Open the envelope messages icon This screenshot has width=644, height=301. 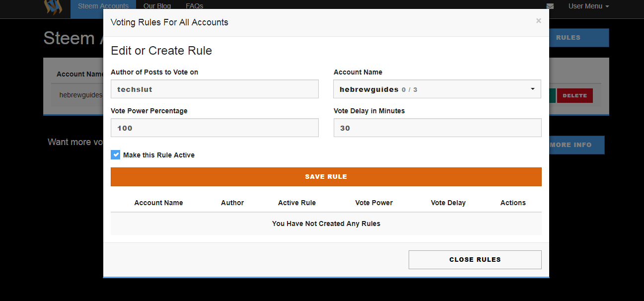550,6
